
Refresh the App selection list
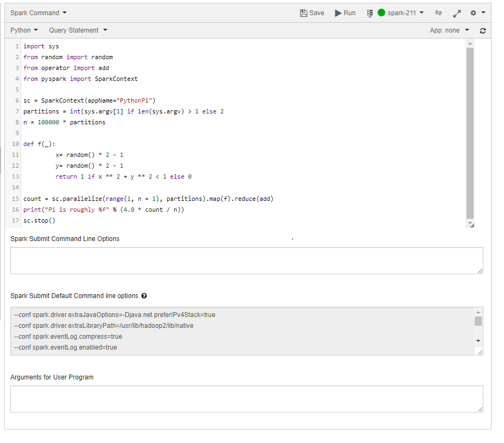point(482,30)
